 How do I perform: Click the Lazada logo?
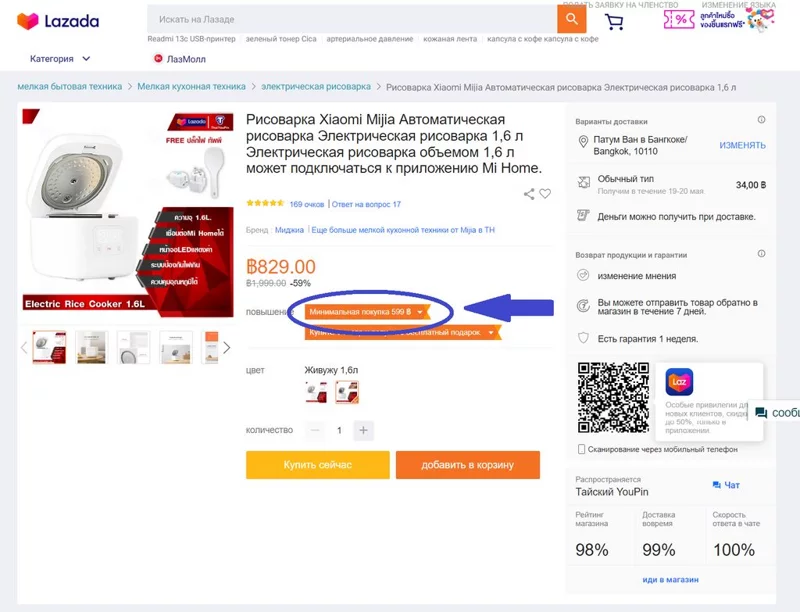[x=58, y=21]
